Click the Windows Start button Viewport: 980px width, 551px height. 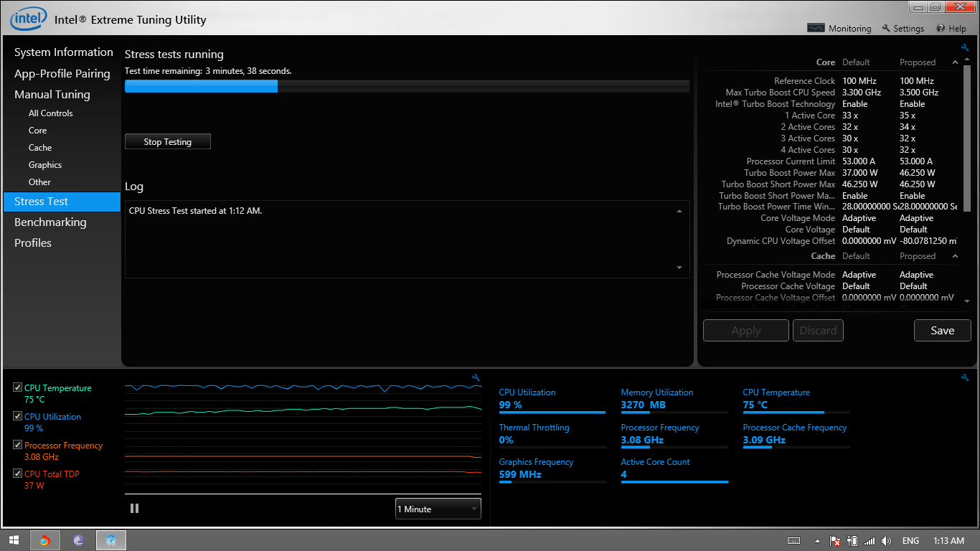(x=14, y=540)
